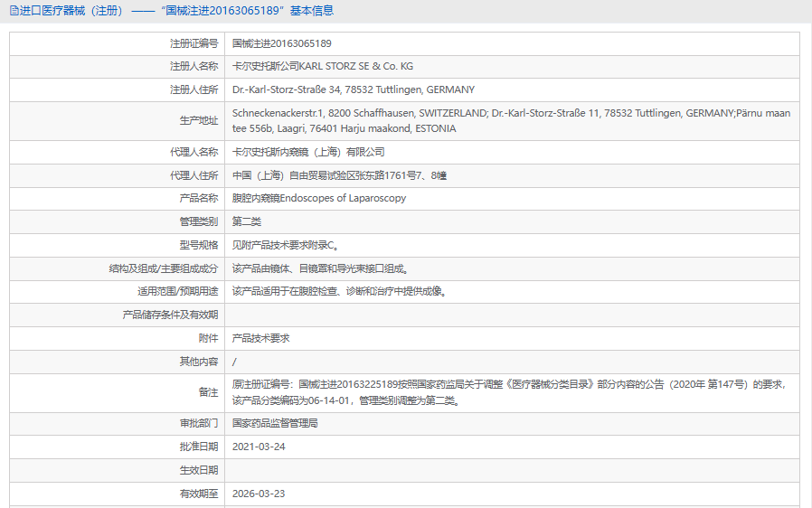The image size is (812, 508).
Task: Click the label 其他内容
Action: click(x=199, y=362)
